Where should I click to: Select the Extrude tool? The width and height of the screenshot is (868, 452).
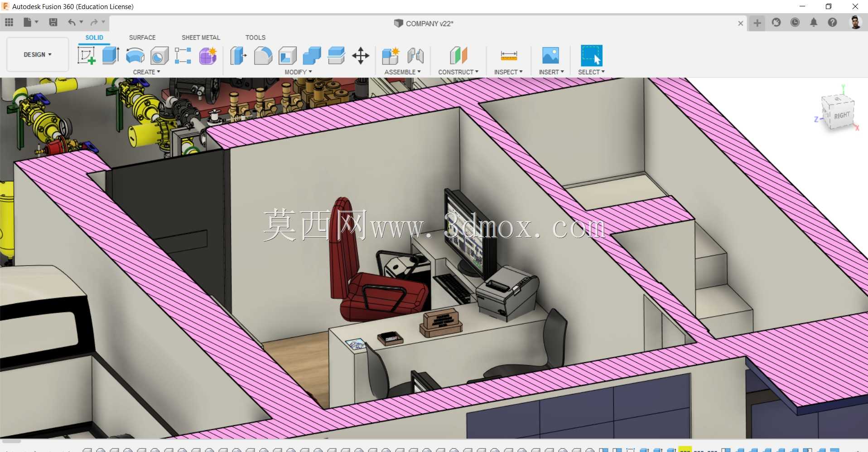111,56
